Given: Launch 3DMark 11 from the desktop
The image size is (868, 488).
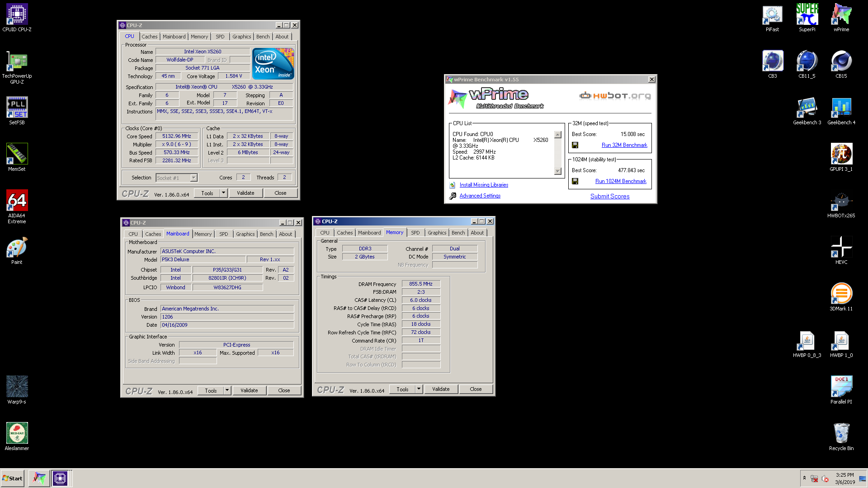Looking at the screenshot, I should [841, 297].
